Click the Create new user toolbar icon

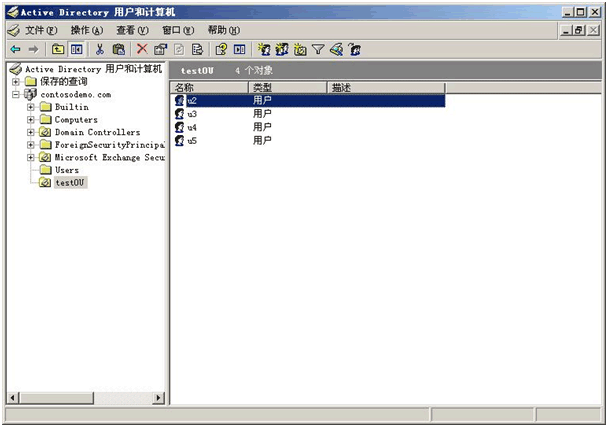coord(263,49)
